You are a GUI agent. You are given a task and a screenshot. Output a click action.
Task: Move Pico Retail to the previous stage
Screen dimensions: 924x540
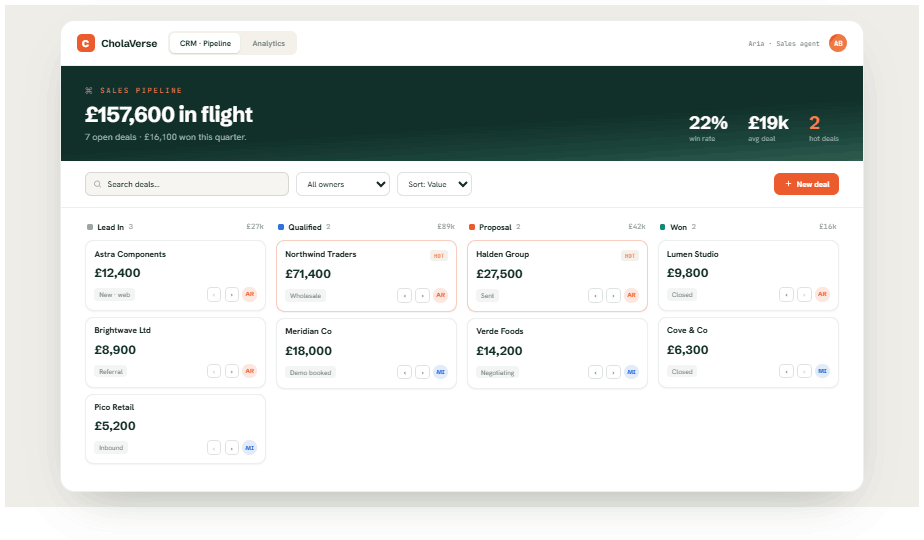tap(214, 447)
